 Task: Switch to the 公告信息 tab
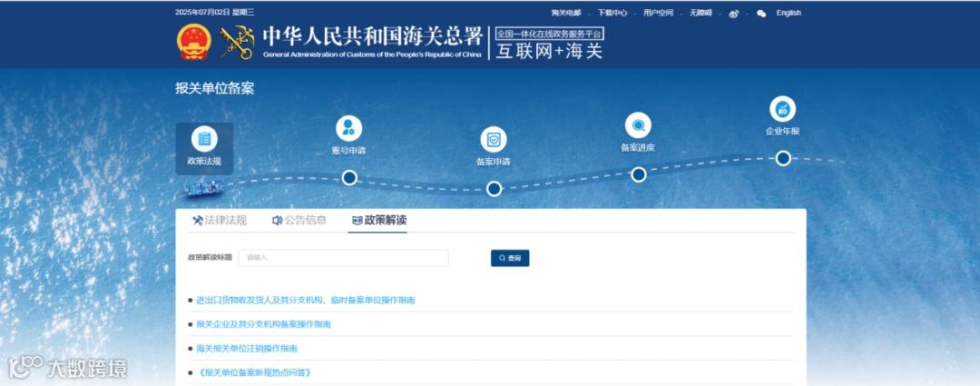coord(299,220)
